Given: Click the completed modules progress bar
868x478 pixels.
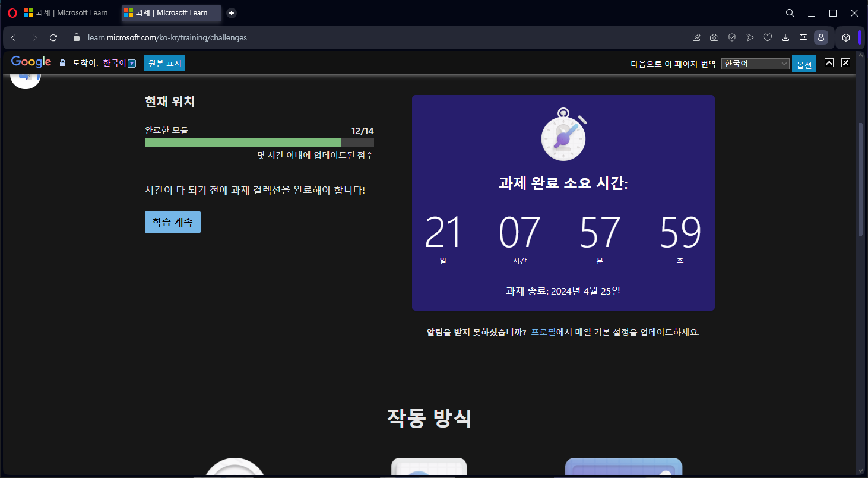Looking at the screenshot, I should pos(259,143).
